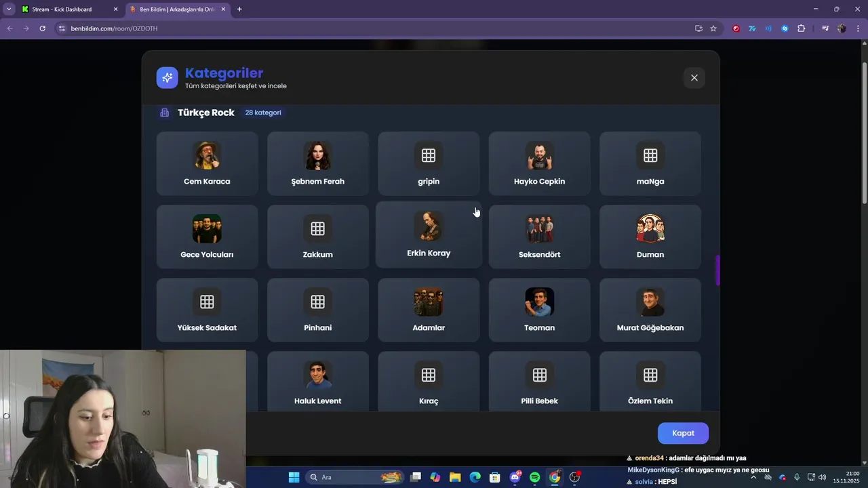The height and width of the screenshot is (488, 868).
Task: Open the Özlem Tekin category
Action: click(650, 381)
